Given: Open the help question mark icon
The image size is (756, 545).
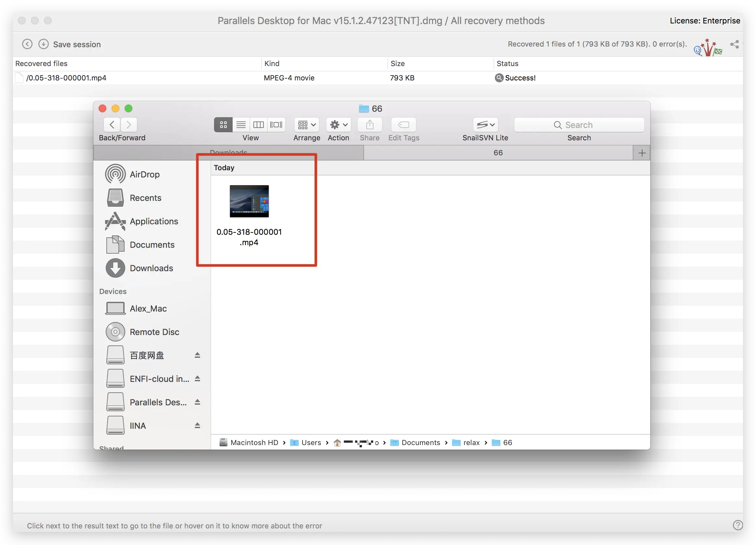Looking at the screenshot, I should pos(737,525).
